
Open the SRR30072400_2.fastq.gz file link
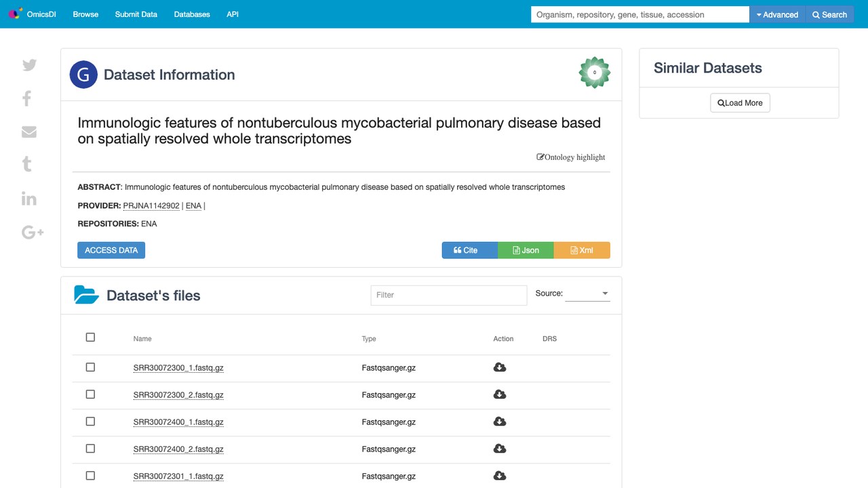click(178, 449)
